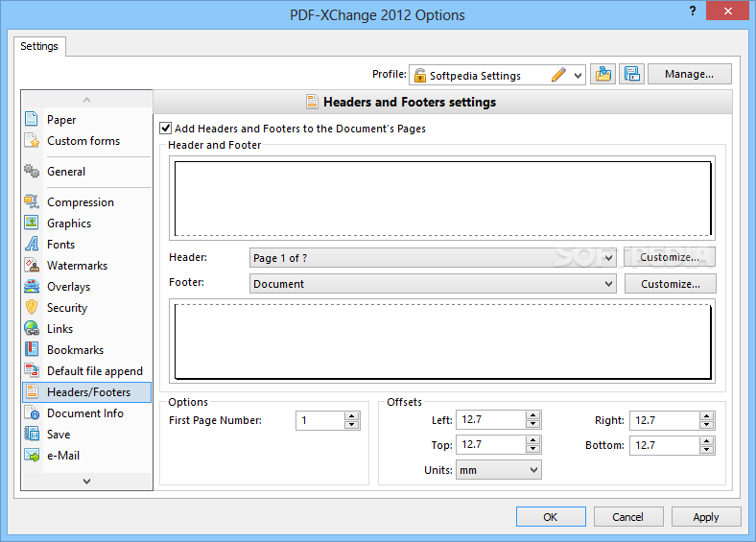
Task: Select the Compression category label
Action: click(81, 202)
